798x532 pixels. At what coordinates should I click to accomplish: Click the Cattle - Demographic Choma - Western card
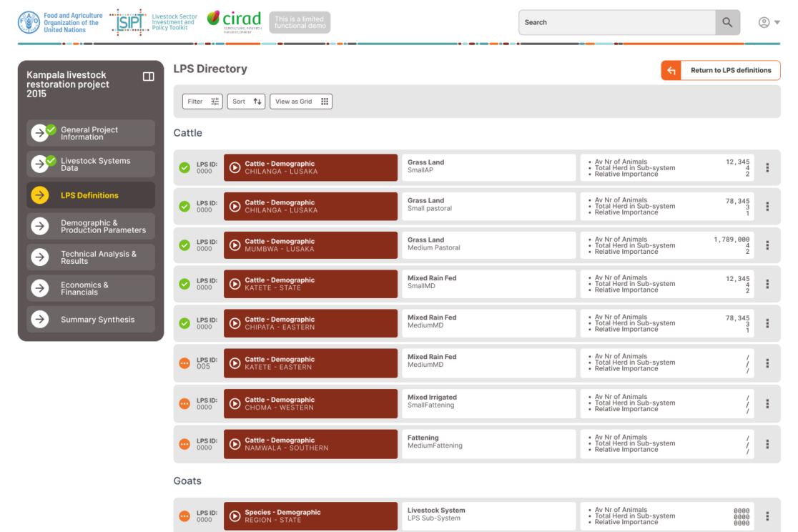coord(310,403)
